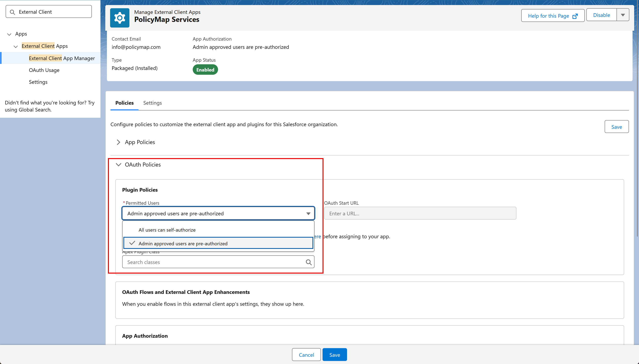Expand the App Policies section
Screen dimensions: 639x364
coord(119,142)
